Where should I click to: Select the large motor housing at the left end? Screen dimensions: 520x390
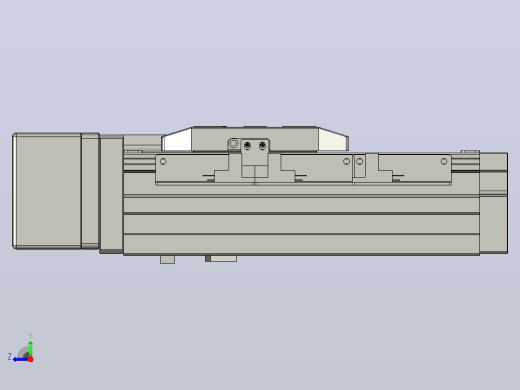[x=47, y=191]
